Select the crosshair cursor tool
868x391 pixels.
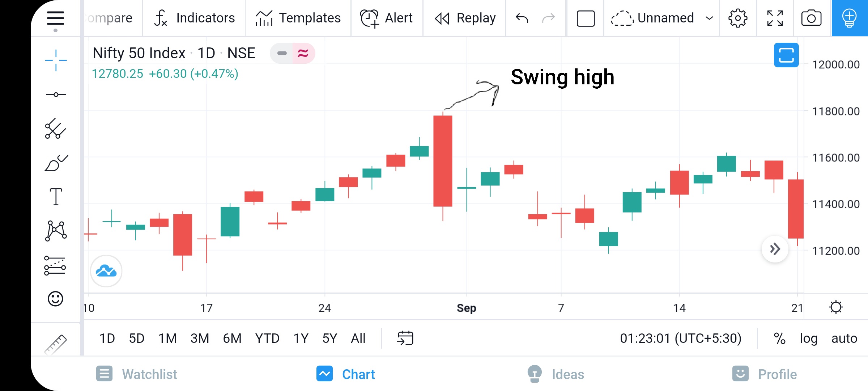[56, 60]
